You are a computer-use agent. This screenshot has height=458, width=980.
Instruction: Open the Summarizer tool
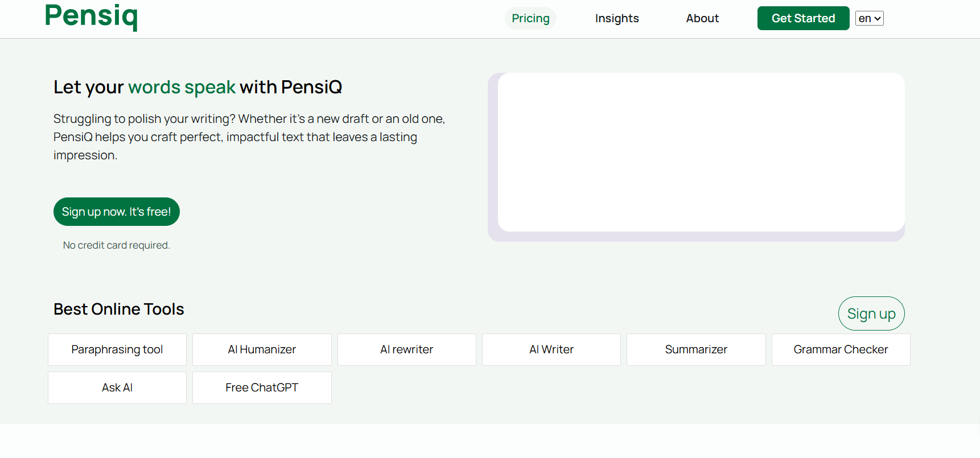click(696, 349)
